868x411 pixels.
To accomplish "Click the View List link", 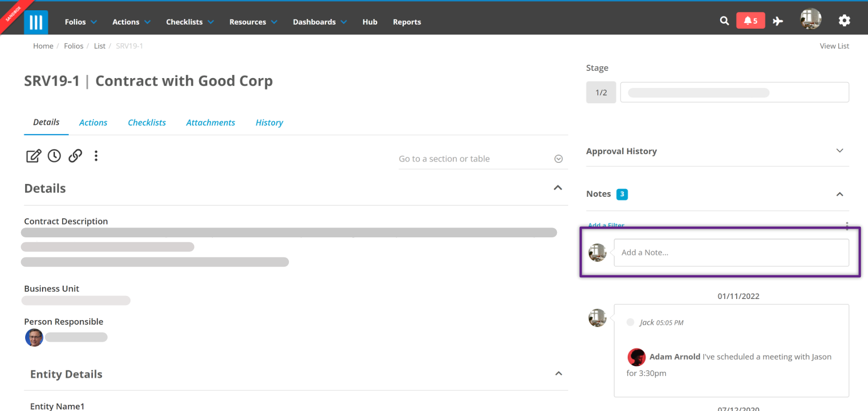I will tap(834, 46).
